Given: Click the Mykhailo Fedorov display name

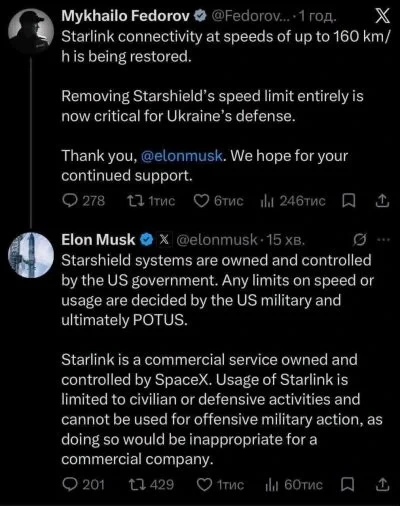Looking at the screenshot, I should click(x=126, y=16).
